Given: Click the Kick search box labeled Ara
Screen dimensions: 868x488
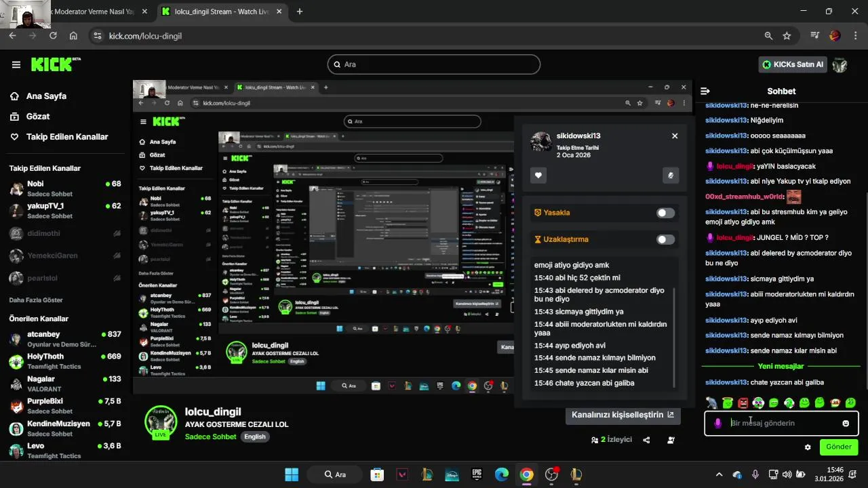Looking at the screenshot, I should pos(434,64).
